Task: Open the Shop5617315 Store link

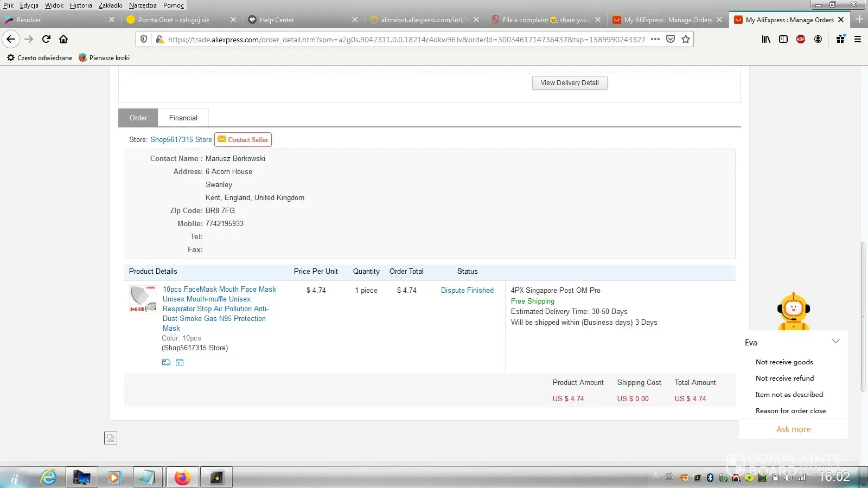Action: [181, 140]
